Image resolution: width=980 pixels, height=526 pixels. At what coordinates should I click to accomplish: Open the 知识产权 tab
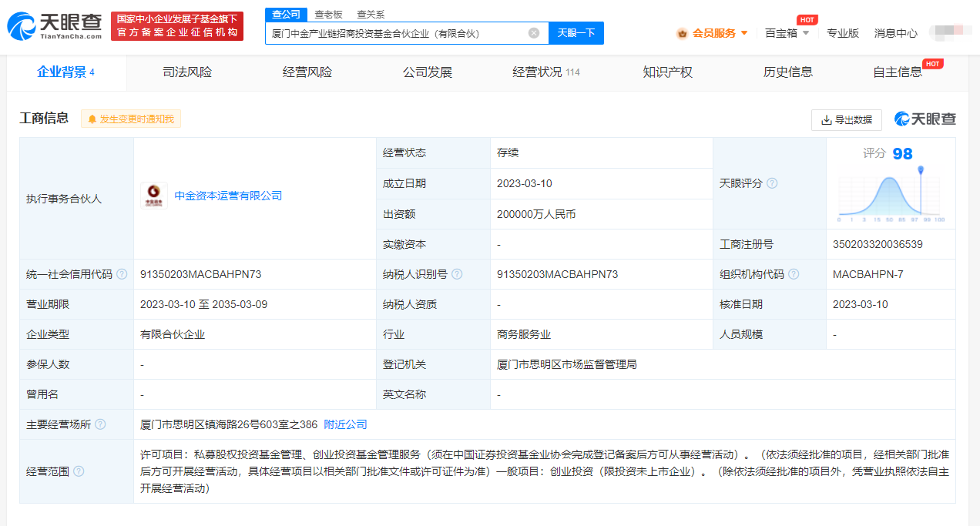(x=668, y=72)
